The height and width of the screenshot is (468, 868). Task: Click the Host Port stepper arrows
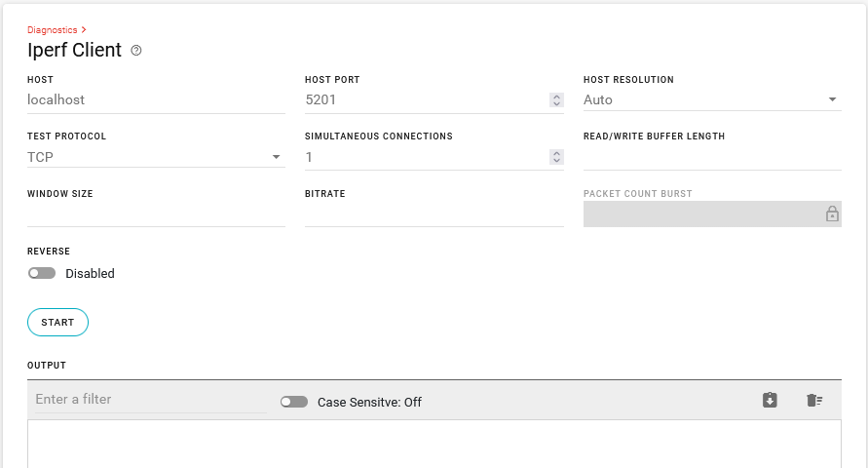[556, 99]
